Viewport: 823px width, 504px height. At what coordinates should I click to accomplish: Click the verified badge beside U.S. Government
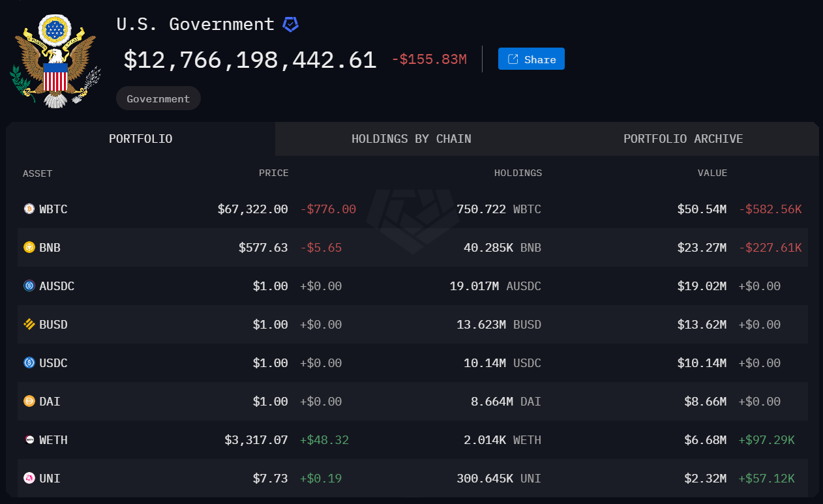click(x=290, y=25)
